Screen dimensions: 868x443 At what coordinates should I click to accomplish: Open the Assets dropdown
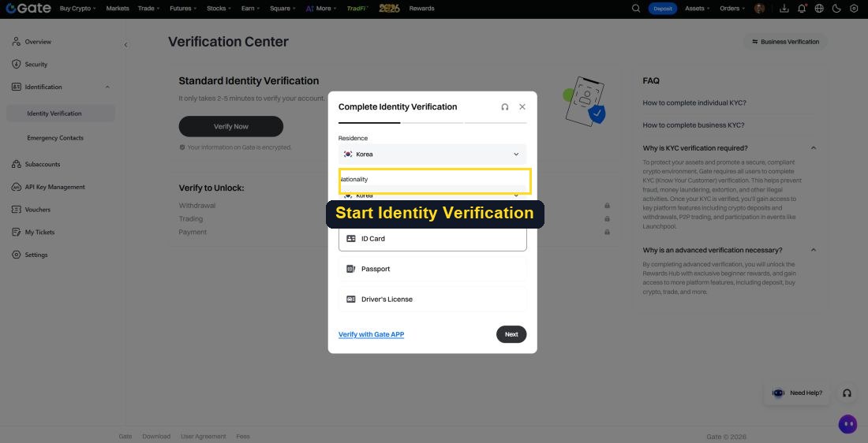pyautogui.click(x=698, y=9)
